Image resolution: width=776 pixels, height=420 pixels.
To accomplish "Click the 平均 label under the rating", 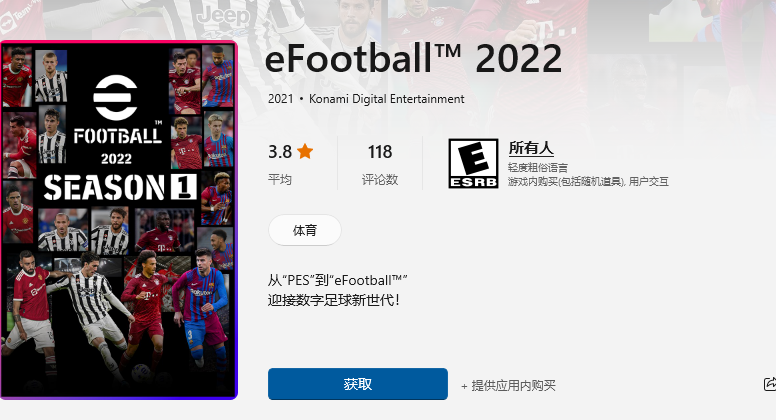I will pyautogui.click(x=280, y=180).
